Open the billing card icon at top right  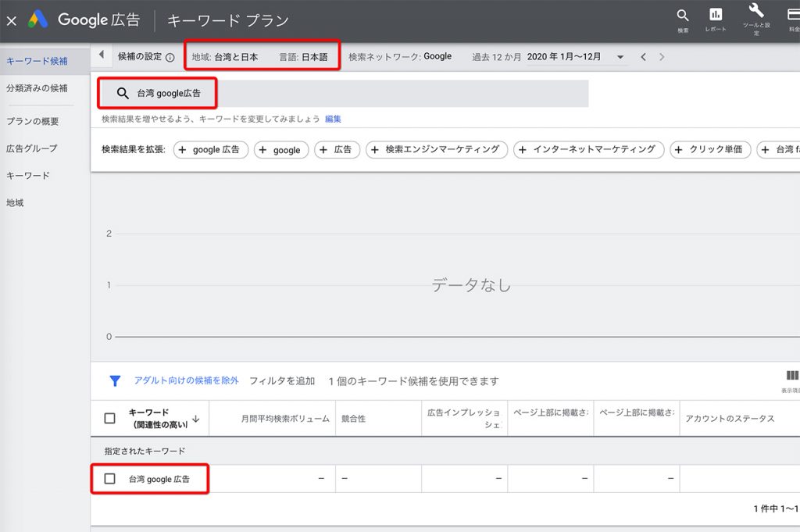point(794,16)
